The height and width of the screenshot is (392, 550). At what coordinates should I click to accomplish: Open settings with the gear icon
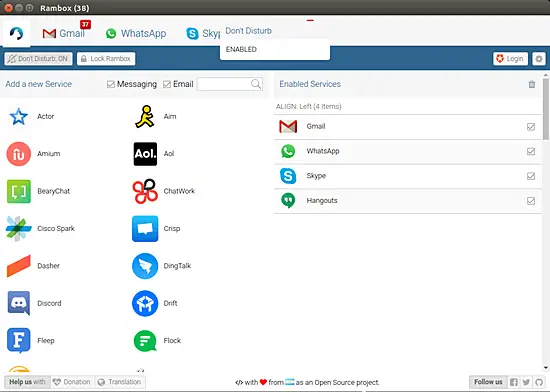(x=539, y=59)
